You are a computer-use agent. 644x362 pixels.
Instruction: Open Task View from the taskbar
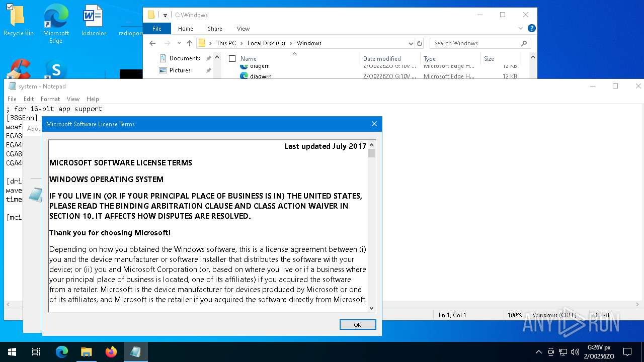point(36,352)
